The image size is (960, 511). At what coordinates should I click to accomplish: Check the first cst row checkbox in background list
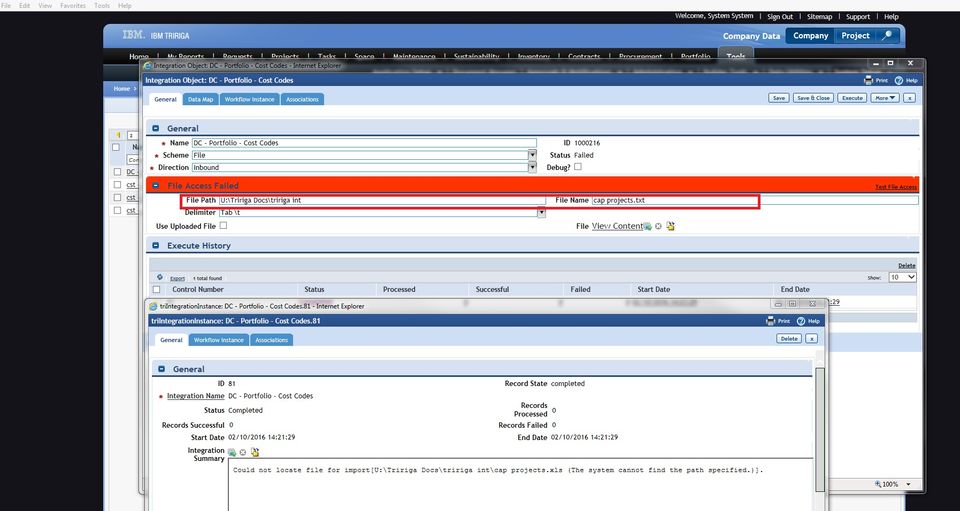tap(117, 184)
